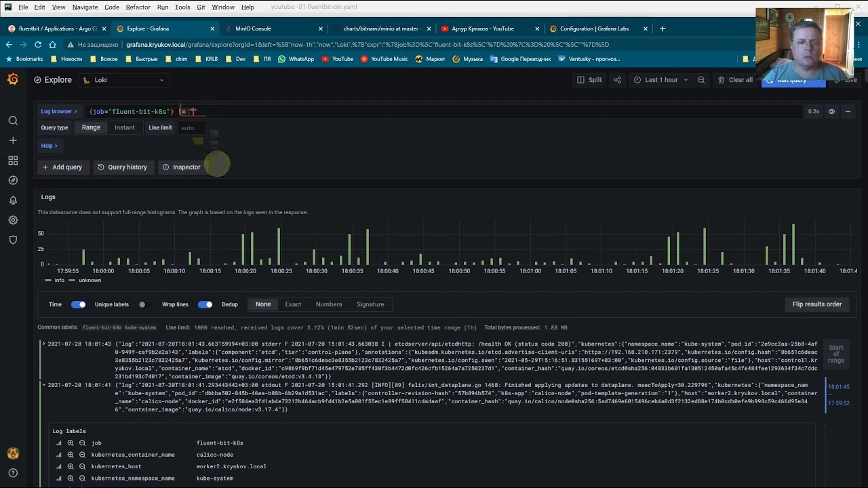This screenshot has height=488, width=868.
Task: Set Dedup to None
Action: (263, 304)
